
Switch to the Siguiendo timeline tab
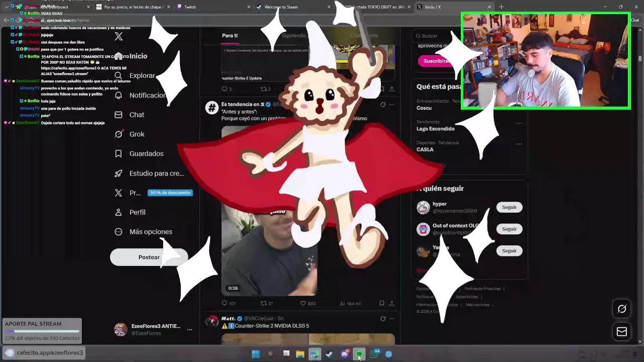[294, 36]
